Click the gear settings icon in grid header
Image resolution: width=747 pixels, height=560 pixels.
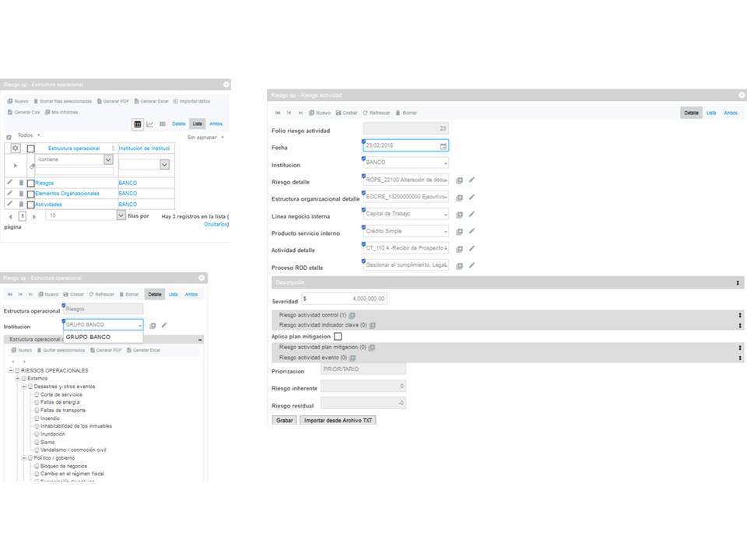(15, 148)
